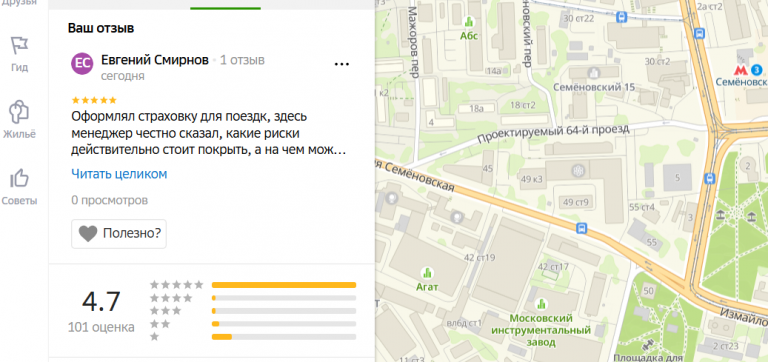Filter by the four-star rating bar

(x=284, y=298)
